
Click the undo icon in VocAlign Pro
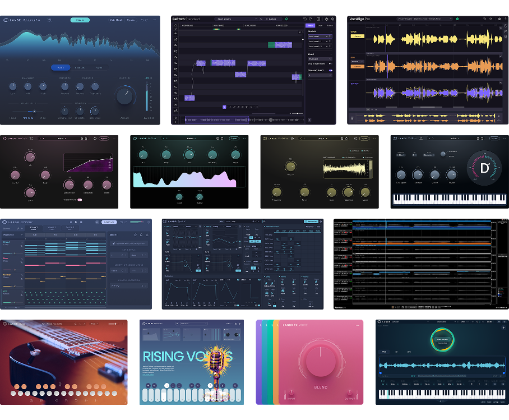pos(485,19)
